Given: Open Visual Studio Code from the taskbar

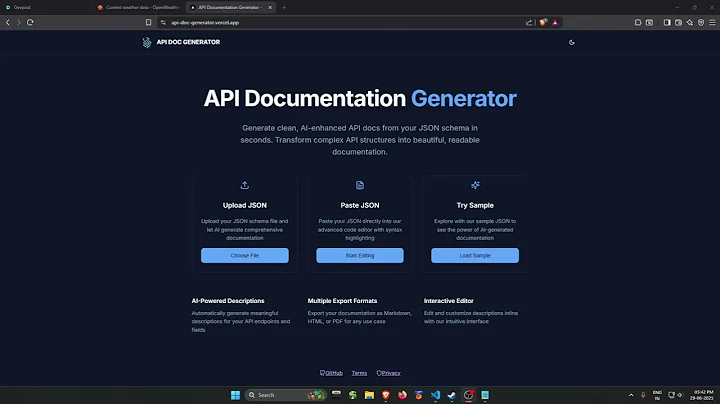Looking at the screenshot, I should pyautogui.click(x=435, y=395).
